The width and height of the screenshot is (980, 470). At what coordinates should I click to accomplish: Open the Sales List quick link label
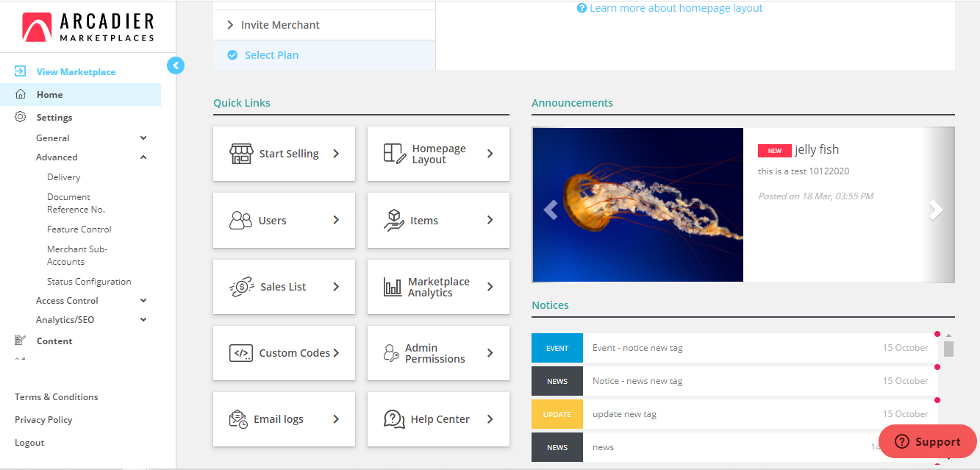point(283,287)
